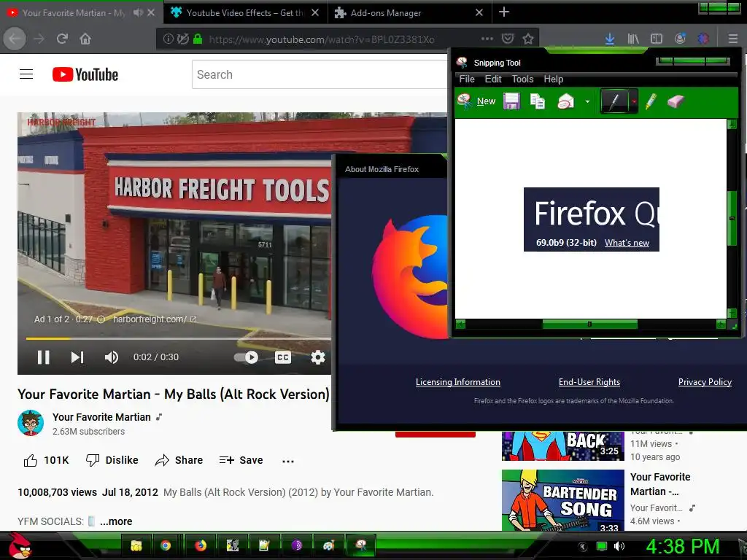Dislike the video
747x560 pixels.
(x=112, y=460)
